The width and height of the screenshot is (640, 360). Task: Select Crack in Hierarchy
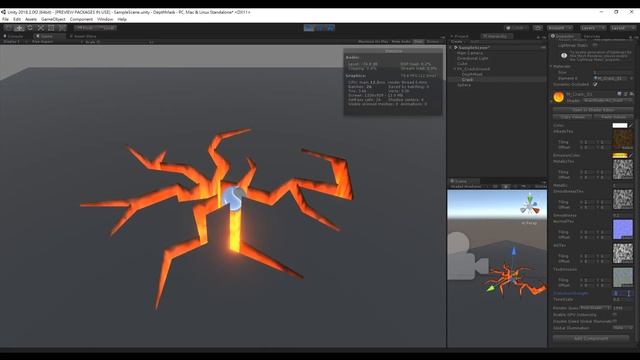click(467, 80)
